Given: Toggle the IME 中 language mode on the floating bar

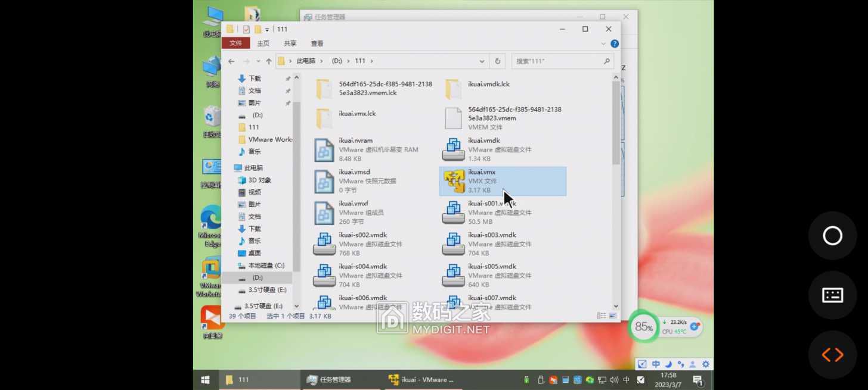Looking at the screenshot, I should coord(656,364).
